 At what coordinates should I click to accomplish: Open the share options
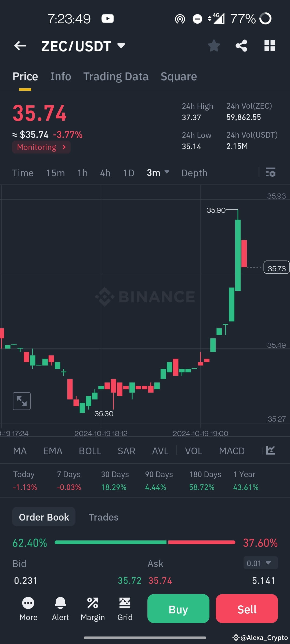pyautogui.click(x=241, y=46)
